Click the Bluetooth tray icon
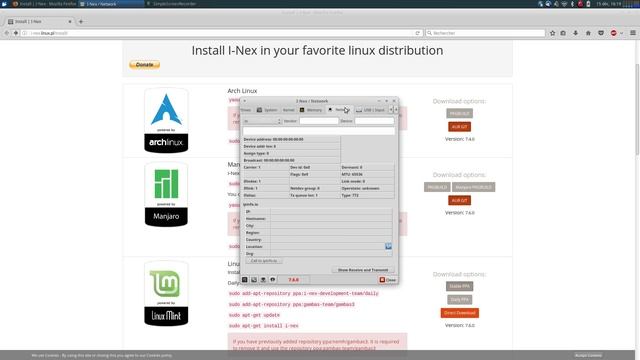Viewport: 640px width, 360px height. point(572,4)
